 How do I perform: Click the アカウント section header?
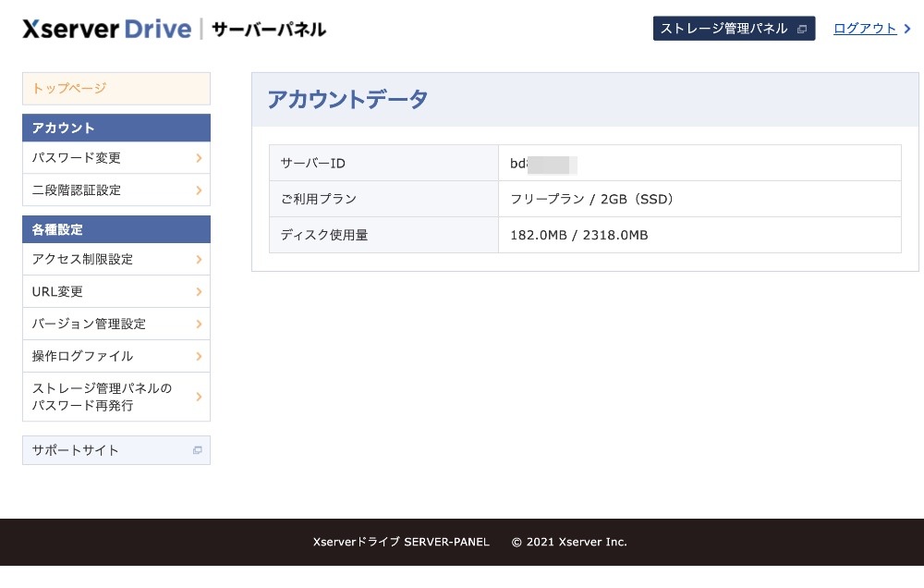(115, 128)
